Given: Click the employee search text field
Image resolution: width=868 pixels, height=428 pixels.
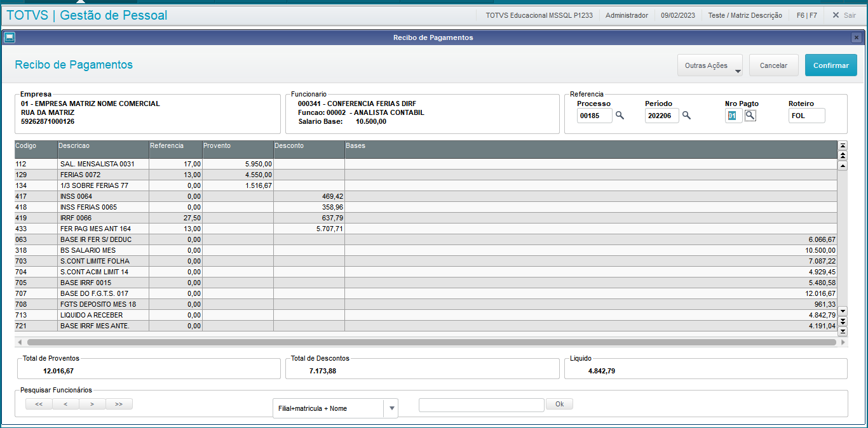Looking at the screenshot, I should (481, 405).
